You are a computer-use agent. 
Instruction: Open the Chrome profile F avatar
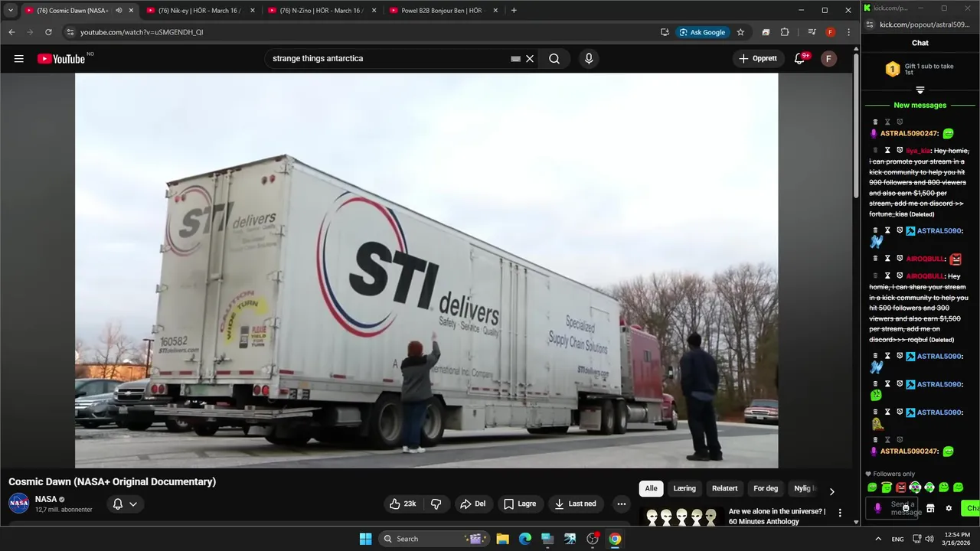(830, 32)
